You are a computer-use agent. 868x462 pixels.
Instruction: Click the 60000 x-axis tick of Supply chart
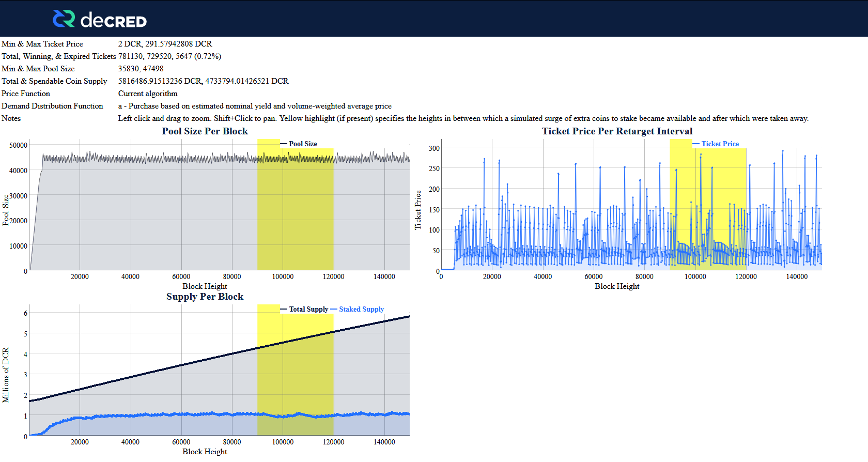(x=181, y=442)
